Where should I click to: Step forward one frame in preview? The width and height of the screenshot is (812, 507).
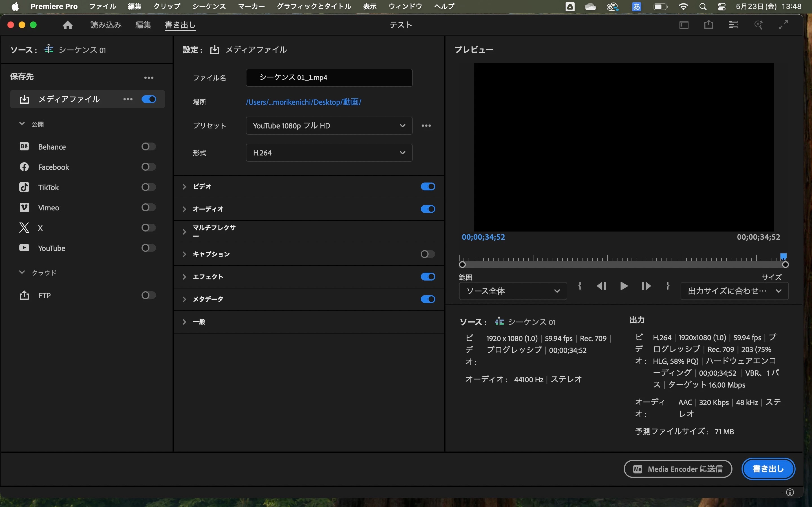pos(646,286)
